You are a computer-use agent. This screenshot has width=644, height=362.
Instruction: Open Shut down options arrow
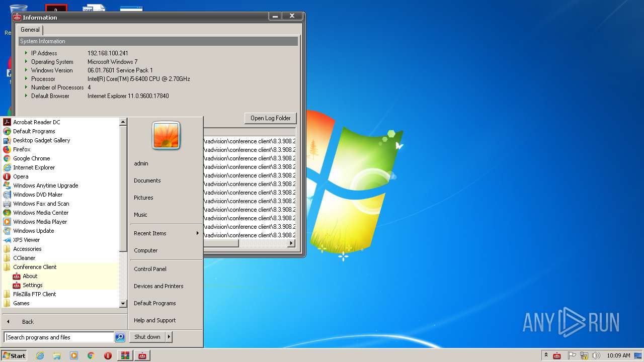[169, 337]
